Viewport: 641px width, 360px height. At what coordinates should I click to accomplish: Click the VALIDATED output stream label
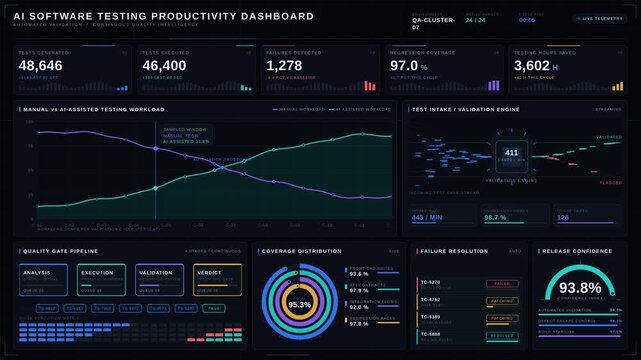pos(609,137)
